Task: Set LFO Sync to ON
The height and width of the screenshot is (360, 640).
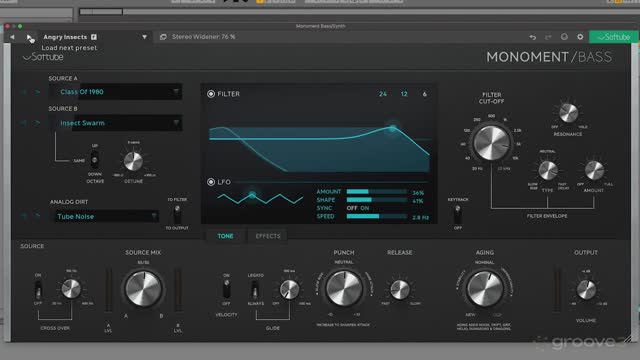Action: click(364, 208)
